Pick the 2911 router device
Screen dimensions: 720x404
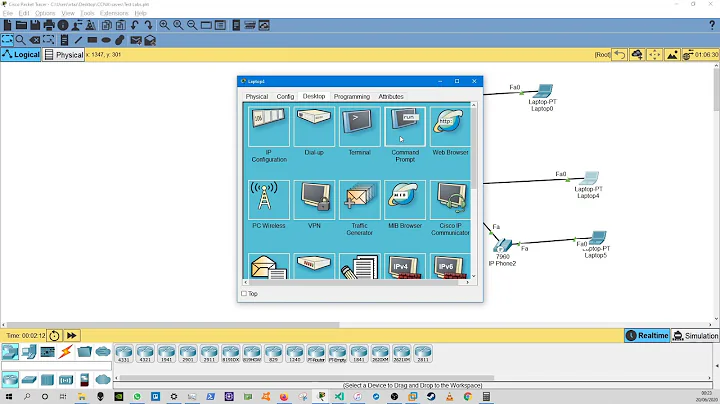(209, 354)
